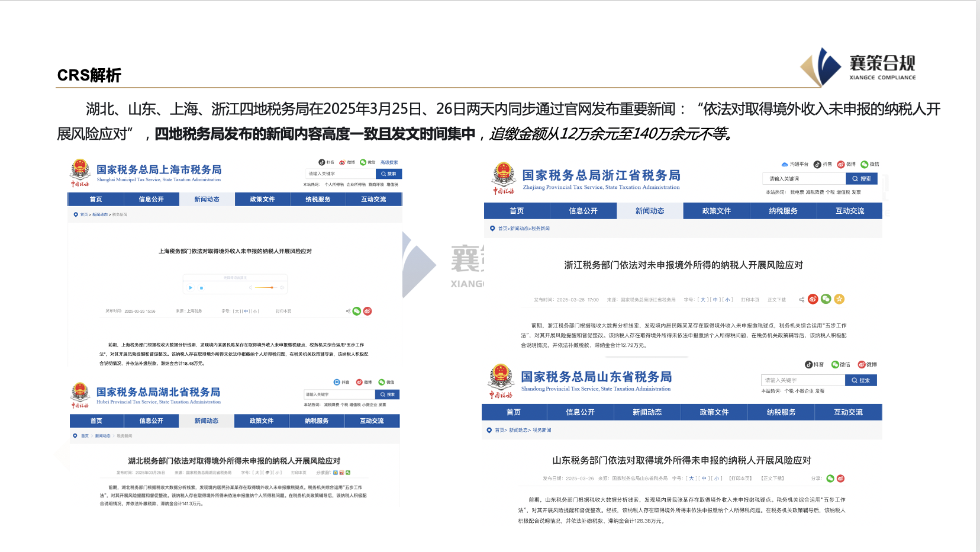Click the 正文下载 link on Shandong article
980x552 pixels.
point(772,479)
